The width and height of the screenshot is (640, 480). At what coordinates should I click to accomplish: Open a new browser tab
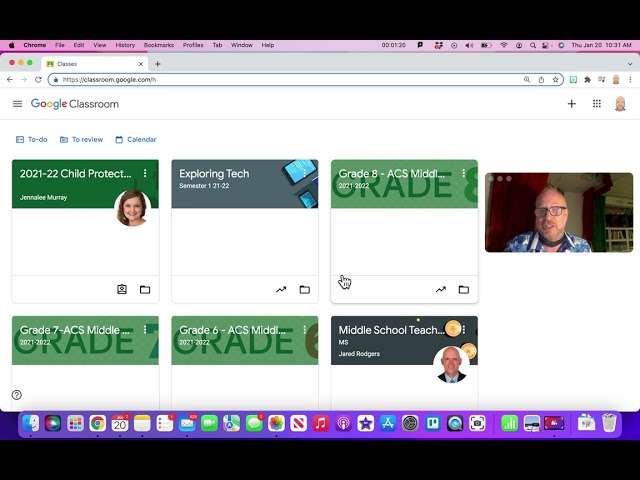(x=158, y=64)
